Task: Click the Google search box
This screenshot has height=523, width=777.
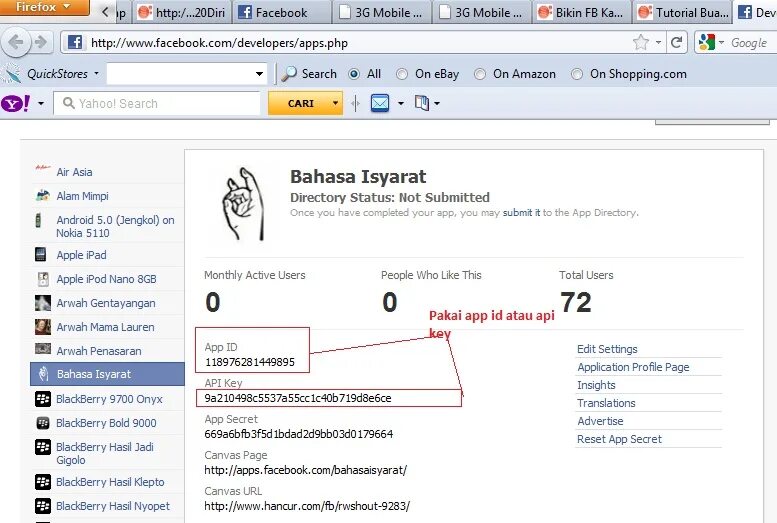Action: click(x=751, y=43)
